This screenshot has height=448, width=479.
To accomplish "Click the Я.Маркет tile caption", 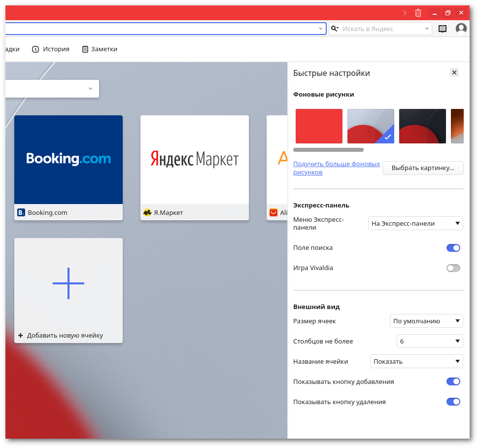I will click(169, 212).
